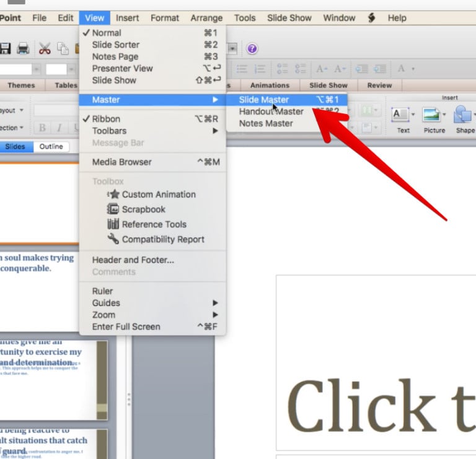The width and height of the screenshot is (476, 459).
Task: Open the Picture dropdown arrow
Action: 444,115
